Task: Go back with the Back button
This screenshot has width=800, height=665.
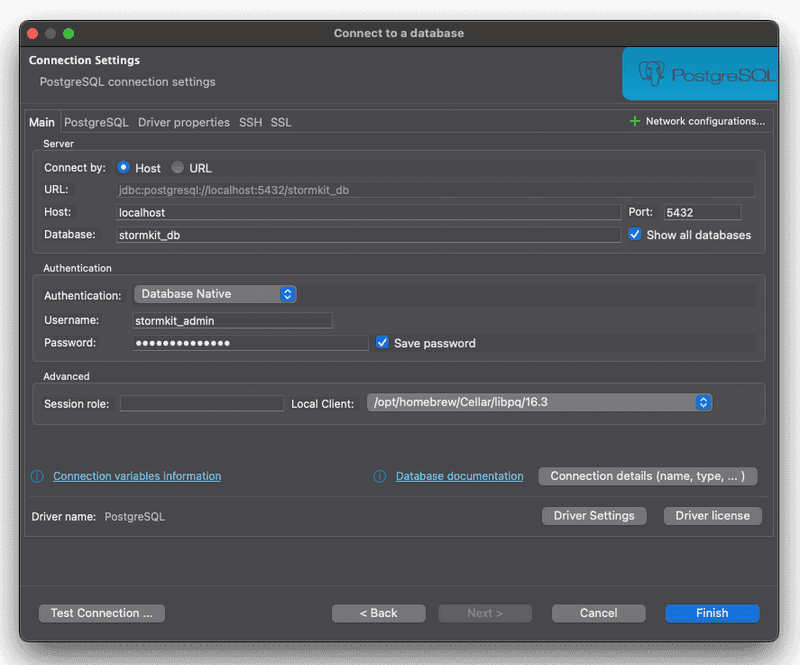Action: [x=379, y=613]
